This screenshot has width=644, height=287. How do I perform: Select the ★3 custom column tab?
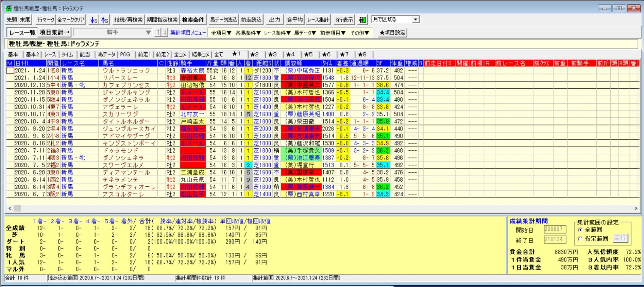point(272,54)
